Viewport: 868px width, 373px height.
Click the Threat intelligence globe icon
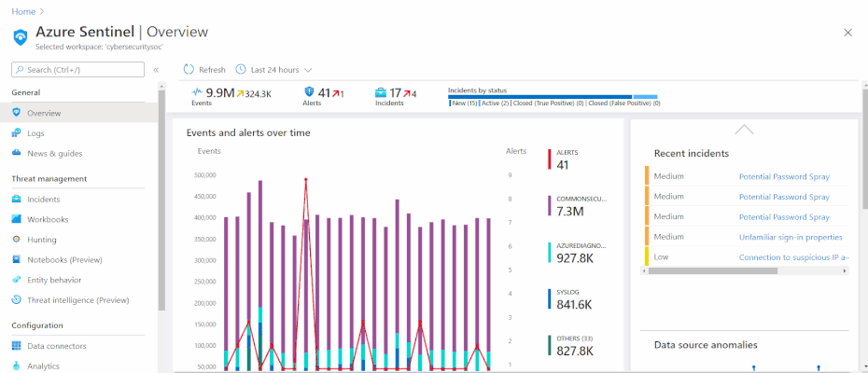(x=17, y=300)
